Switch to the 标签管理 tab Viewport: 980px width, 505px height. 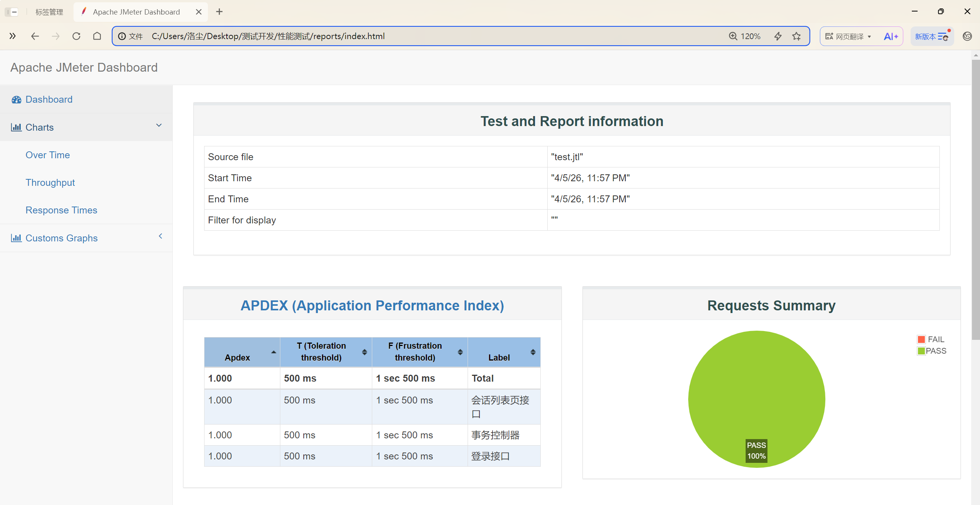(49, 12)
